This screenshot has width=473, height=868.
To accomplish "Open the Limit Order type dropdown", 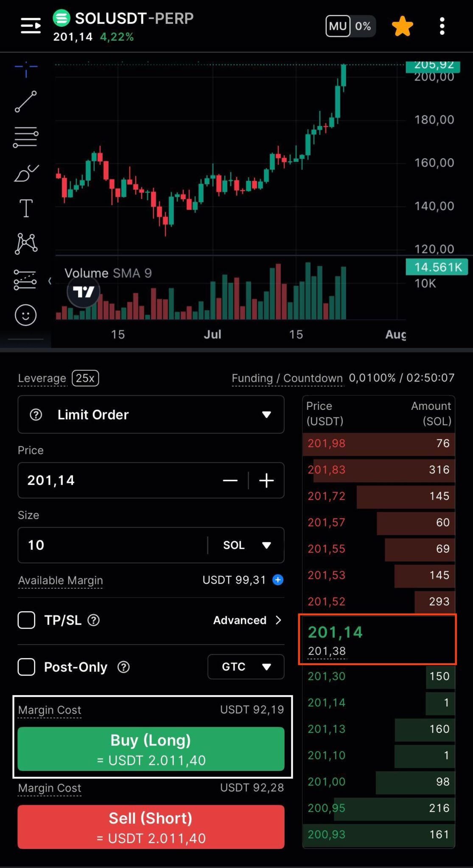I will coord(151,415).
